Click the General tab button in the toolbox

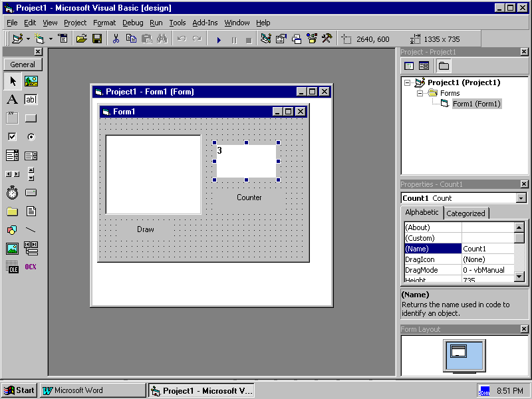point(23,65)
